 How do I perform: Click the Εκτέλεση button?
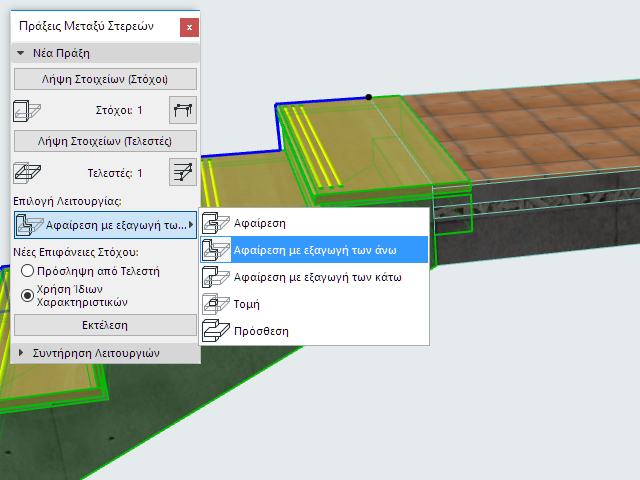point(105,325)
